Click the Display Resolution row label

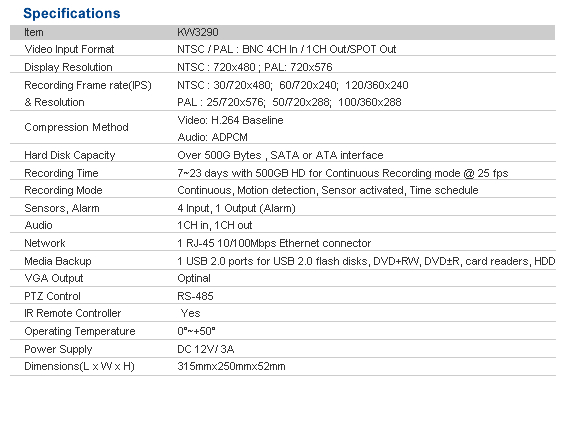pyautogui.click(x=68, y=67)
